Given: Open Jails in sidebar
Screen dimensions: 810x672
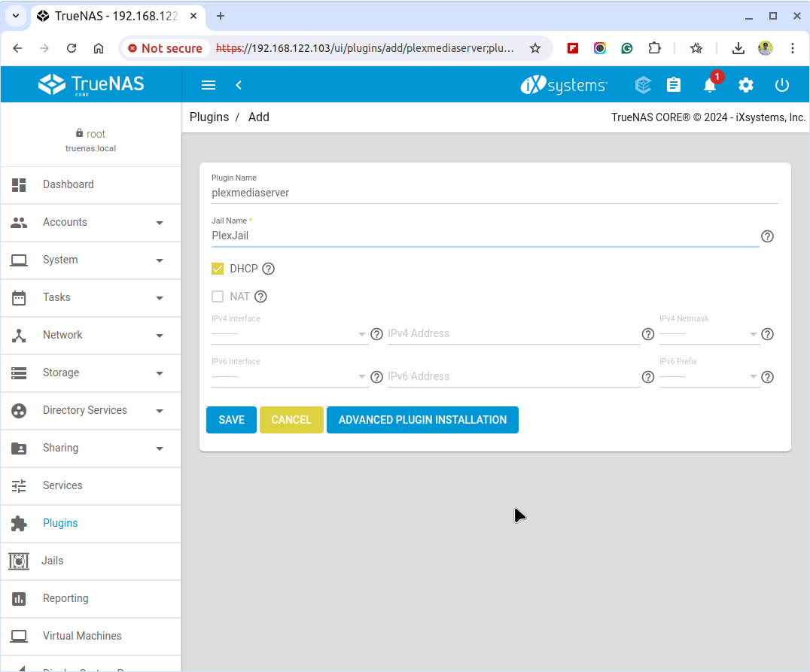Looking at the screenshot, I should tap(91, 561).
